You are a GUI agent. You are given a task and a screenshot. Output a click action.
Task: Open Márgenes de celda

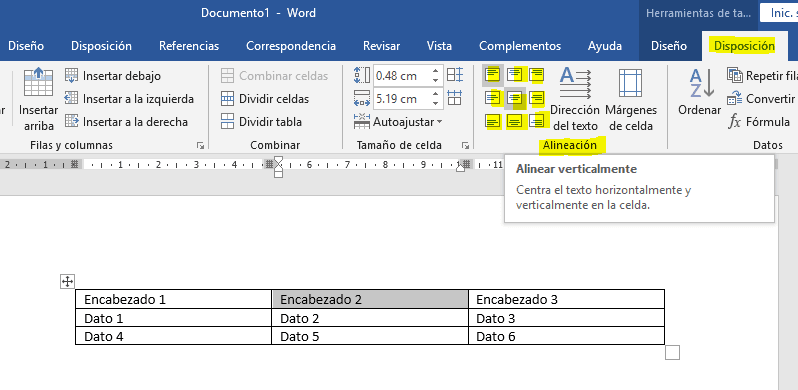(631, 100)
